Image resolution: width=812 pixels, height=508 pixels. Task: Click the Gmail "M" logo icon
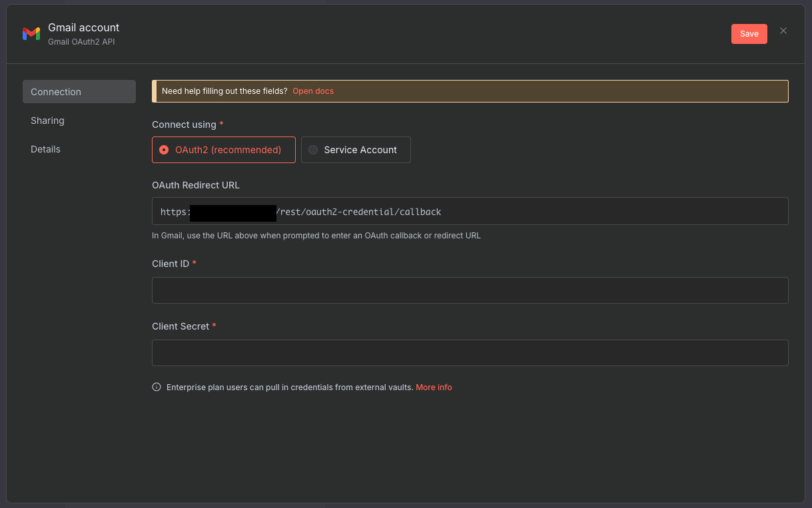(x=31, y=33)
